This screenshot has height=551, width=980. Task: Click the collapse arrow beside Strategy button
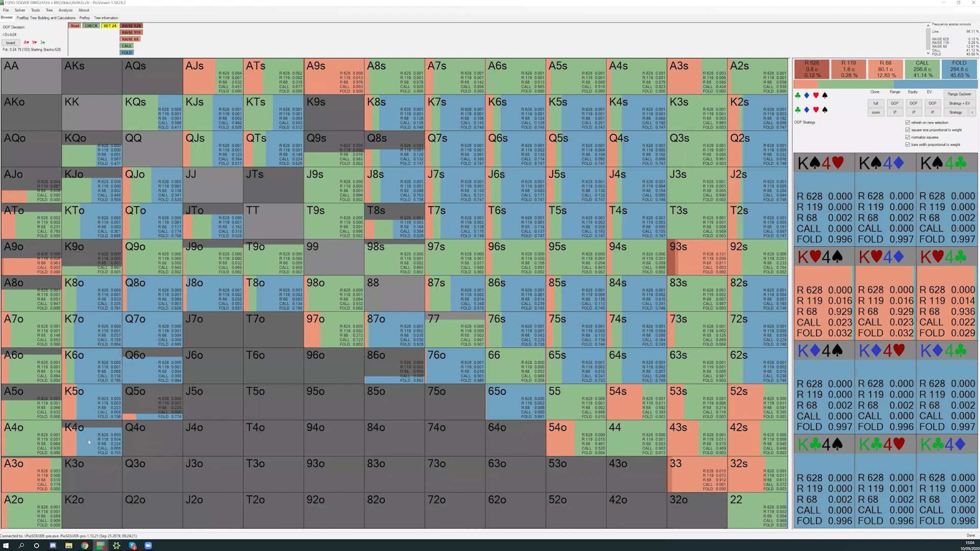pos(972,112)
